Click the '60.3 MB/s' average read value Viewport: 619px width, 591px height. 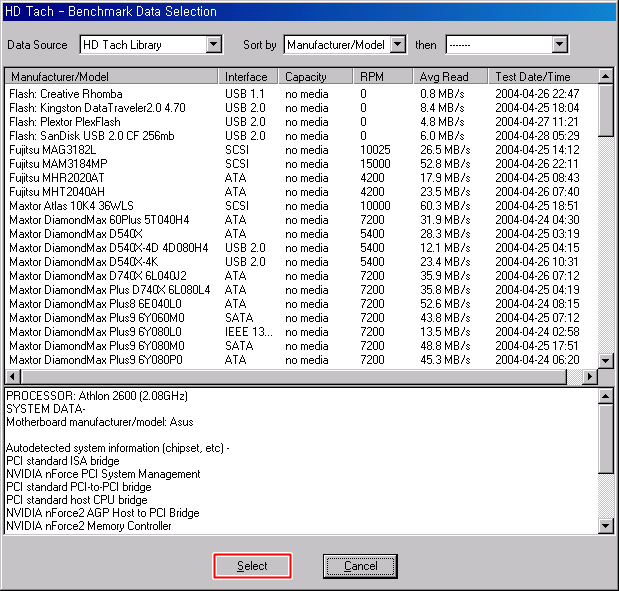pos(445,206)
